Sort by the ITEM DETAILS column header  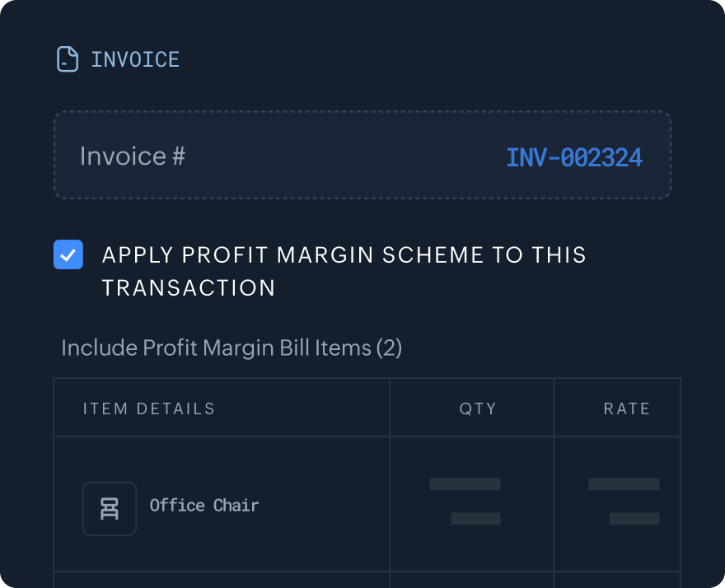(x=149, y=408)
